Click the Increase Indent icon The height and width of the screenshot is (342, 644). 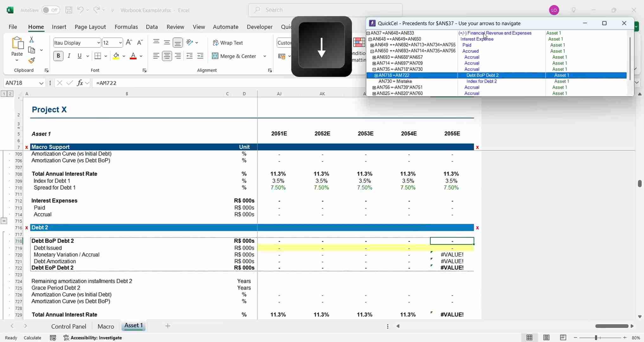click(200, 56)
